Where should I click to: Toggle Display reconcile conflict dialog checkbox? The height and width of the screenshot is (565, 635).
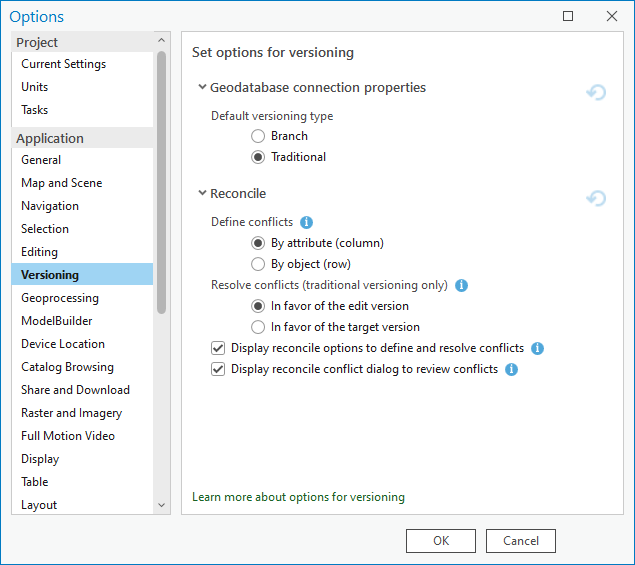click(x=218, y=369)
